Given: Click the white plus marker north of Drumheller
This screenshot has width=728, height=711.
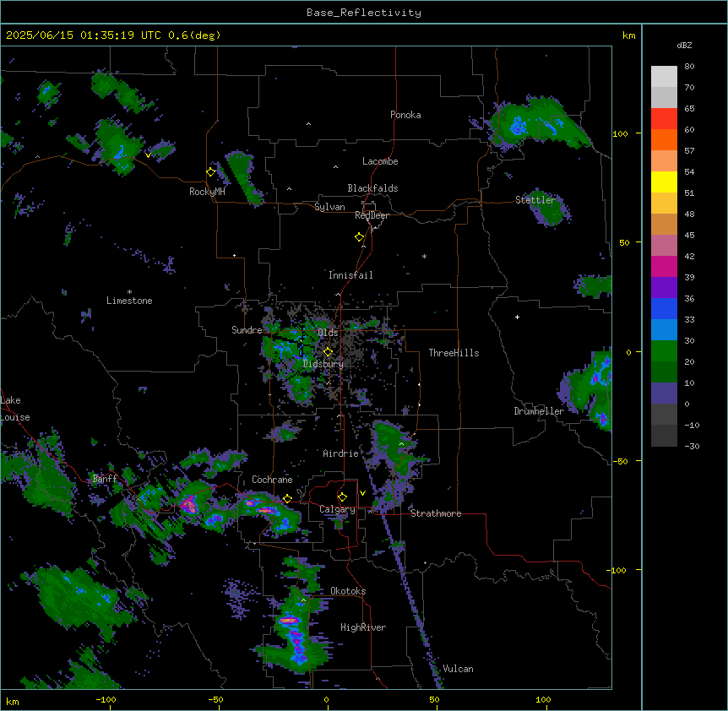Looking at the screenshot, I should point(517,317).
